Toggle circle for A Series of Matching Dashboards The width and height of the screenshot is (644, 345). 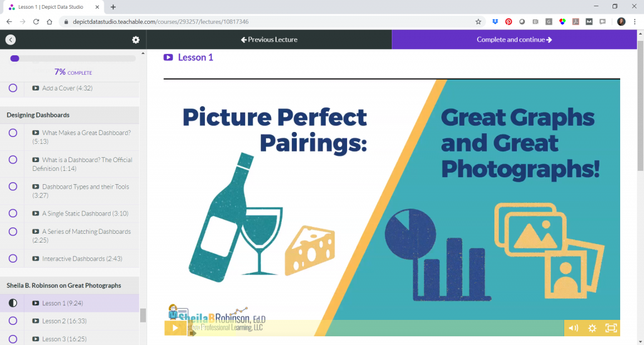click(x=13, y=231)
